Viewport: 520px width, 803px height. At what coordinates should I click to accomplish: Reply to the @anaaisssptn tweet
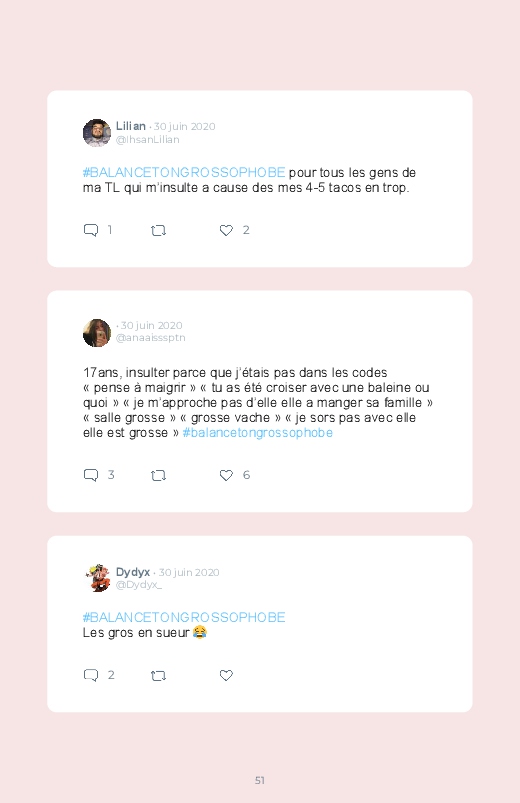[x=91, y=475]
